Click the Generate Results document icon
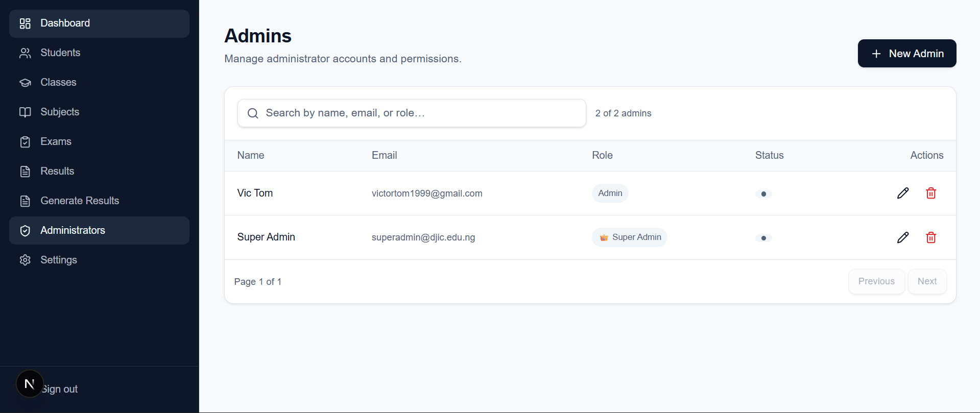Image resolution: width=980 pixels, height=413 pixels. click(x=25, y=201)
